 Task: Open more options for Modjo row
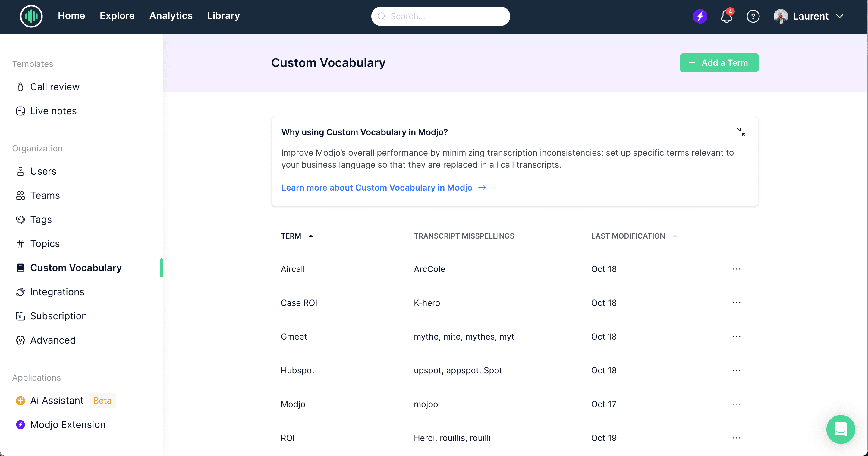[x=737, y=404]
